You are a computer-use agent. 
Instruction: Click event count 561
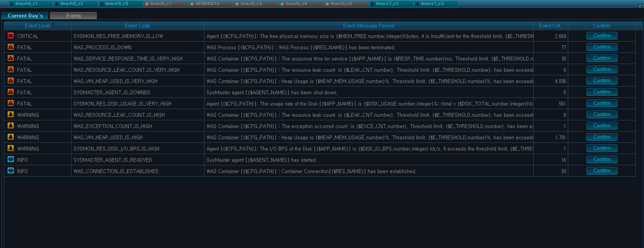tap(562, 104)
